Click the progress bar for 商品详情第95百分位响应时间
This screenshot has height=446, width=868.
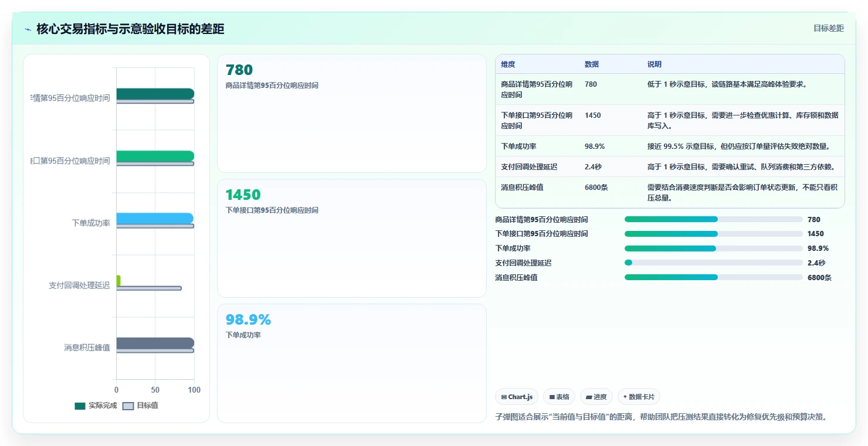click(714, 219)
